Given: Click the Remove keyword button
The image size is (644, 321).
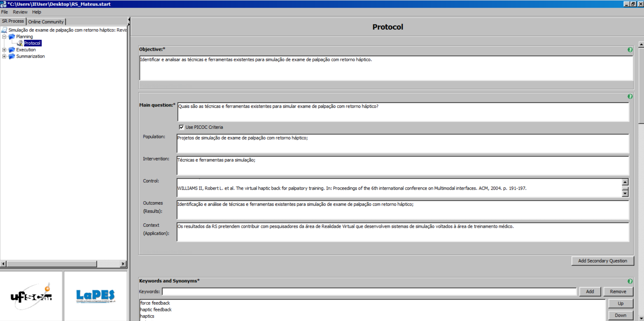Looking at the screenshot, I should 618,291.
